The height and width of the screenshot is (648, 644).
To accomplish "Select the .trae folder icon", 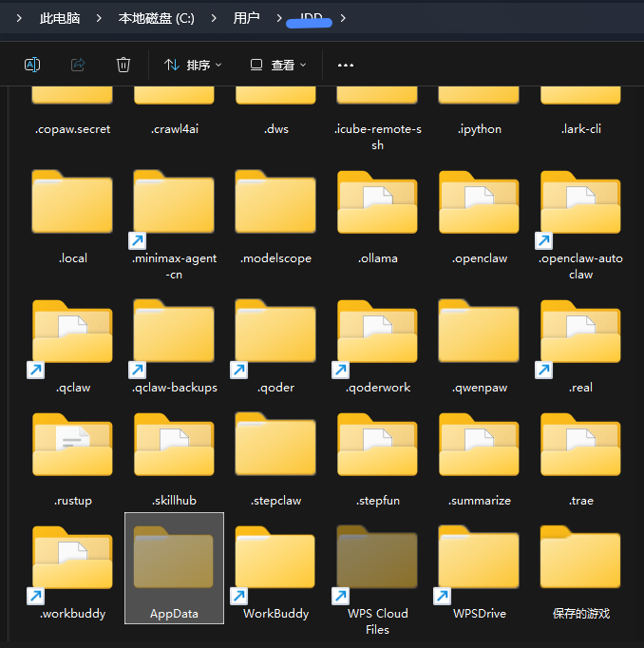I will pyautogui.click(x=580, y=445).
